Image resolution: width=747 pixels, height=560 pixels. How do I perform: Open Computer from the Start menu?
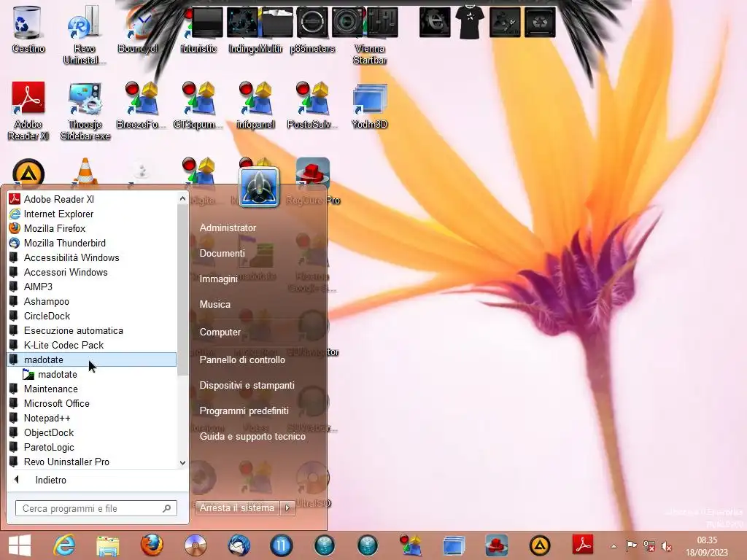coord(220,332)
